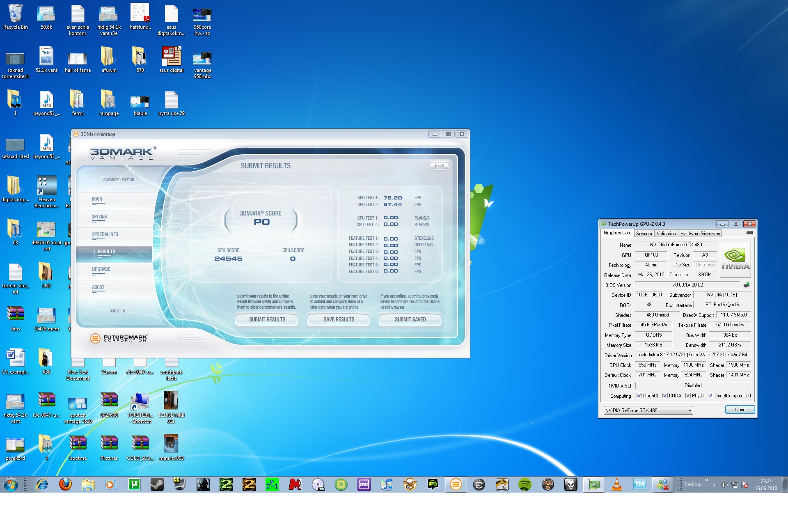The height and width of the screenshot is (532, 788).
Task: Open Steam from the taskbar
Action: [x=157, y=485]
